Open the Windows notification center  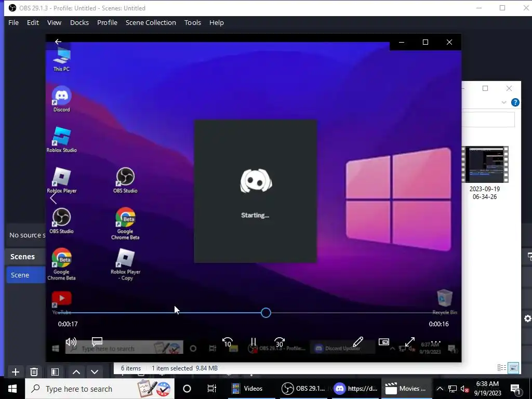tap(515, 389)
